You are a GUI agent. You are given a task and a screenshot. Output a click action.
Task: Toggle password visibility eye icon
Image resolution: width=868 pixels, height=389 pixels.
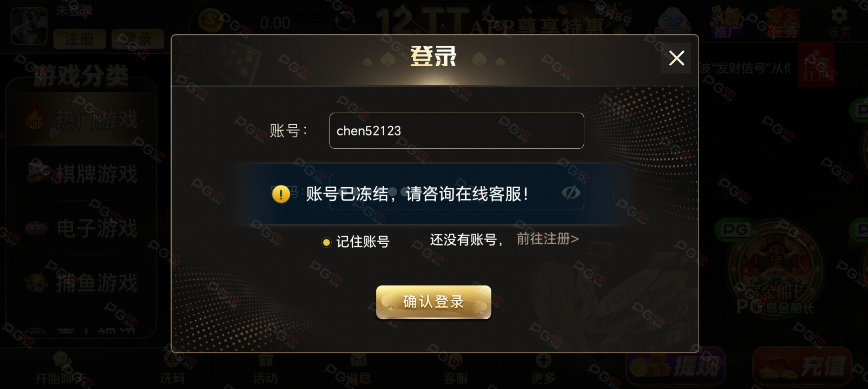[571, 193]
